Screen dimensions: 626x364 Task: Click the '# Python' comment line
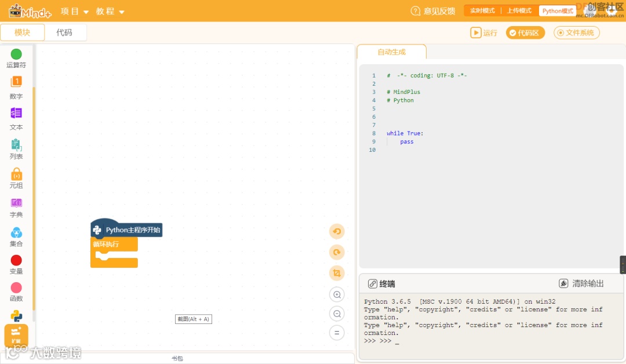[400, 100]
